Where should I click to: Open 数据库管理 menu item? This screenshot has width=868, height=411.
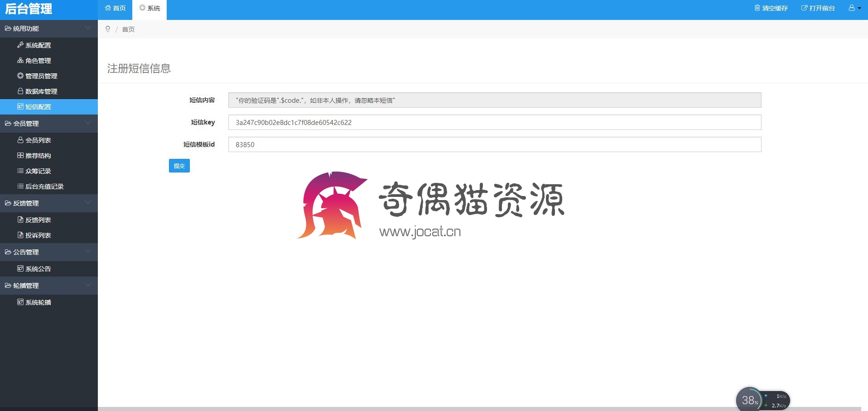pyautogui.click(x=49, y=91)
